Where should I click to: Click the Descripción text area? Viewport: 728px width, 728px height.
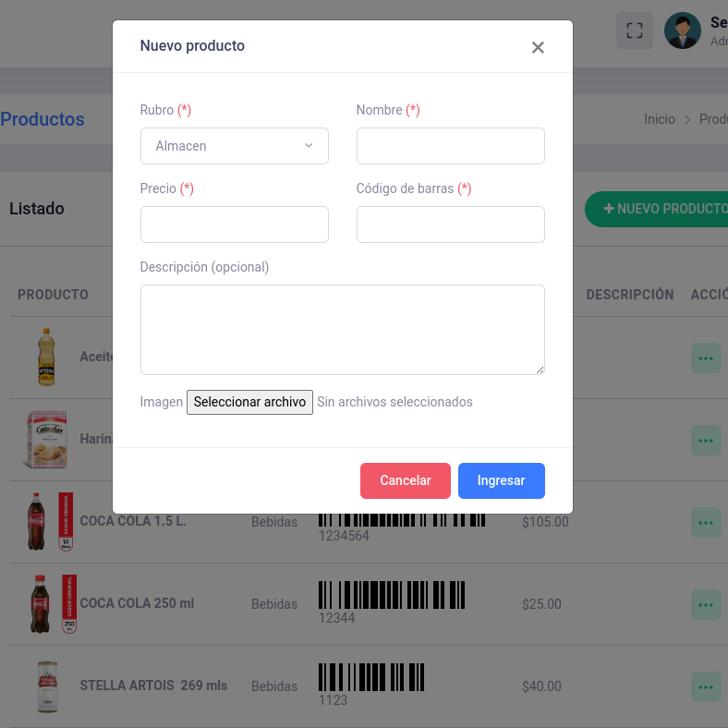coord(342,329)
